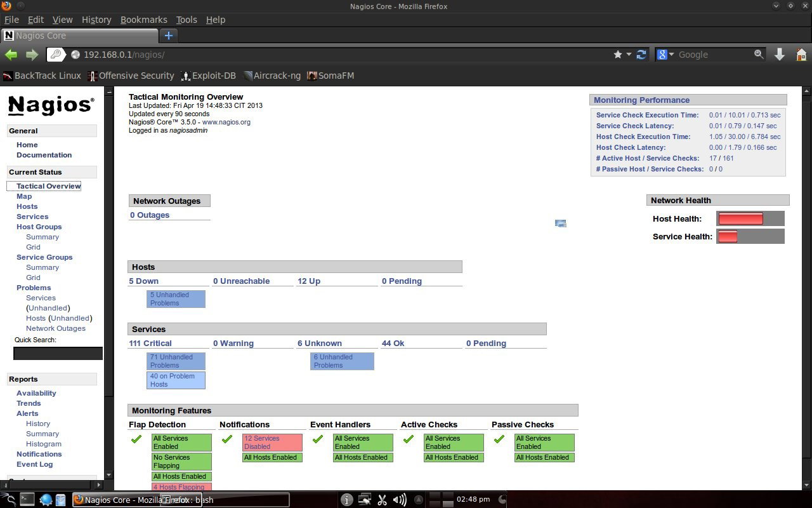The height and width of the screenshot is (508, 812).
Task: Open the "0 Outages" link
Action: (x=150, y=215)
